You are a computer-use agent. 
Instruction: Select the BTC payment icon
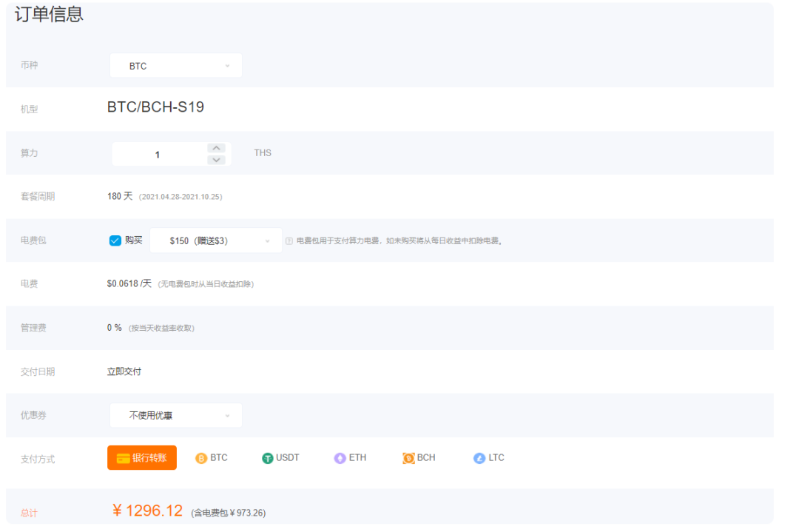[x=200, y=457]
